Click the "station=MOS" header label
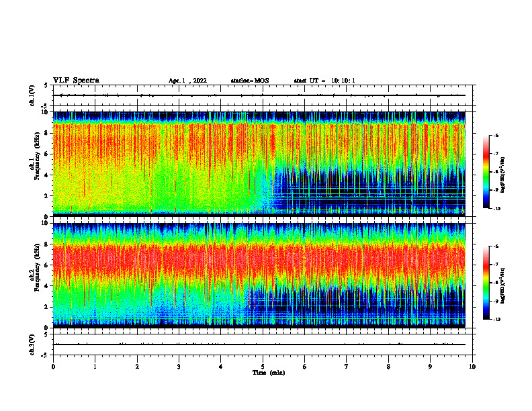Image resolution: width=532 pixels, height=411 pixels. tap(250, 81)
